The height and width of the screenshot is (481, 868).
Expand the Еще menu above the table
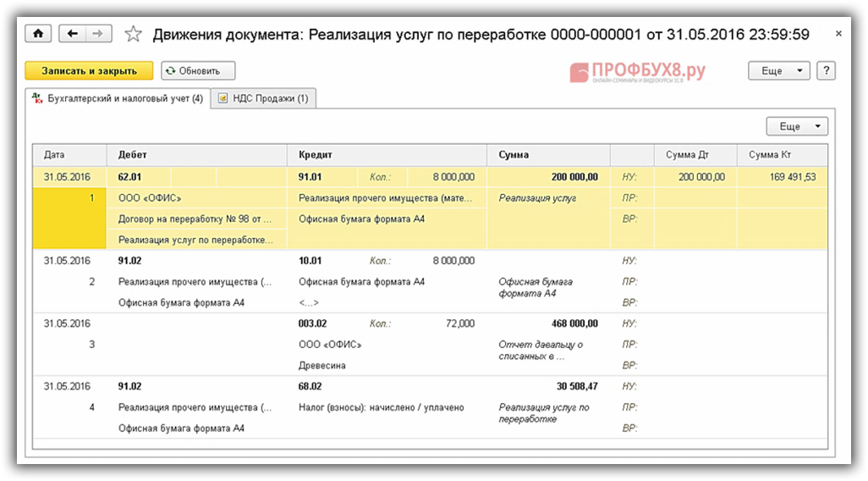(x=796, y=126)
